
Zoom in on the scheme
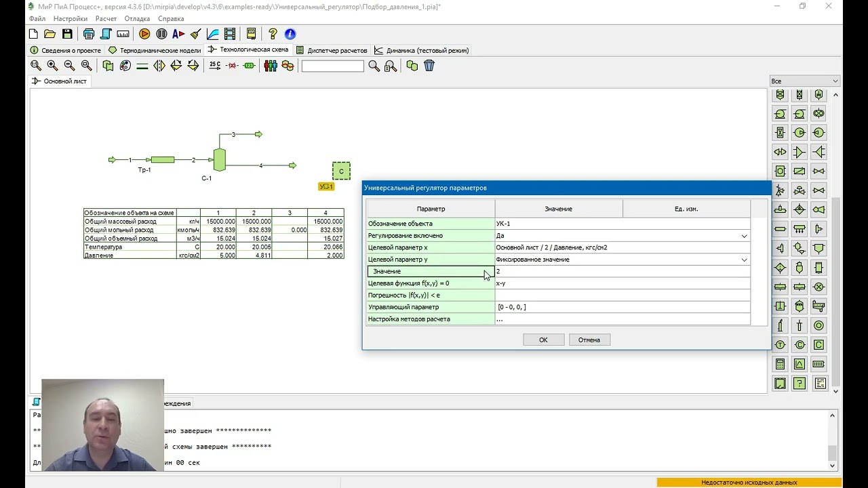click(x=52, y=66)
